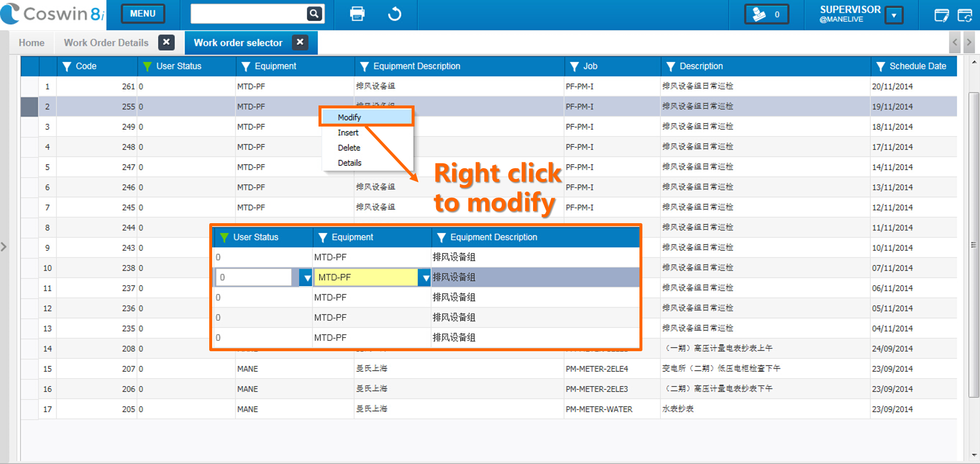Click the print icon in top toolbar
Image resolution: width=980 pixels, height=464 pixels.
(x=357, y=14)
